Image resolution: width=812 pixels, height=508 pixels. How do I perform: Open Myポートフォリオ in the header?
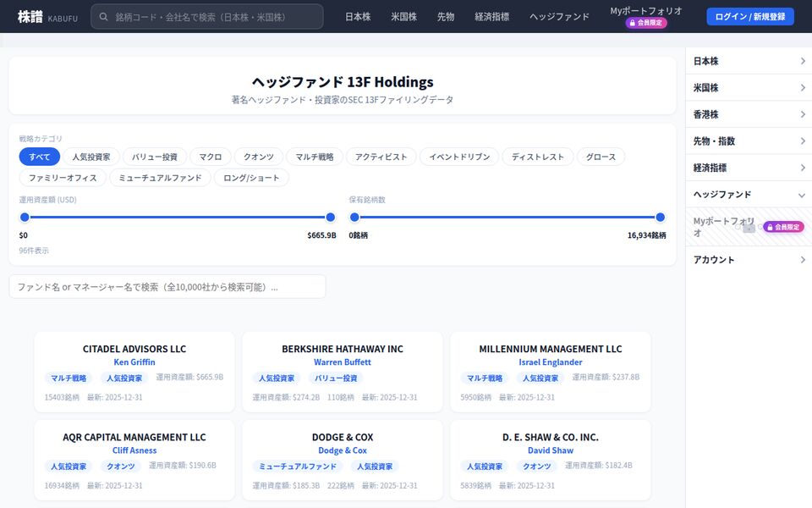tap(645, 11)
